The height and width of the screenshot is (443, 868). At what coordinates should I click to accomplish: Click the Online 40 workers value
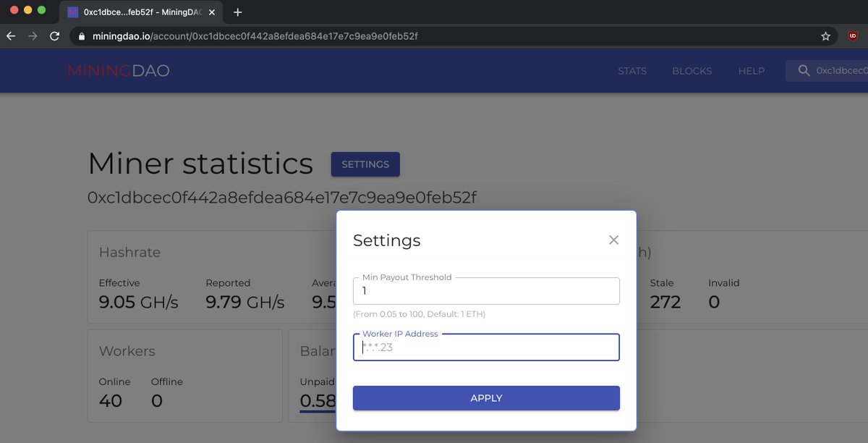(x=111, y=400)
